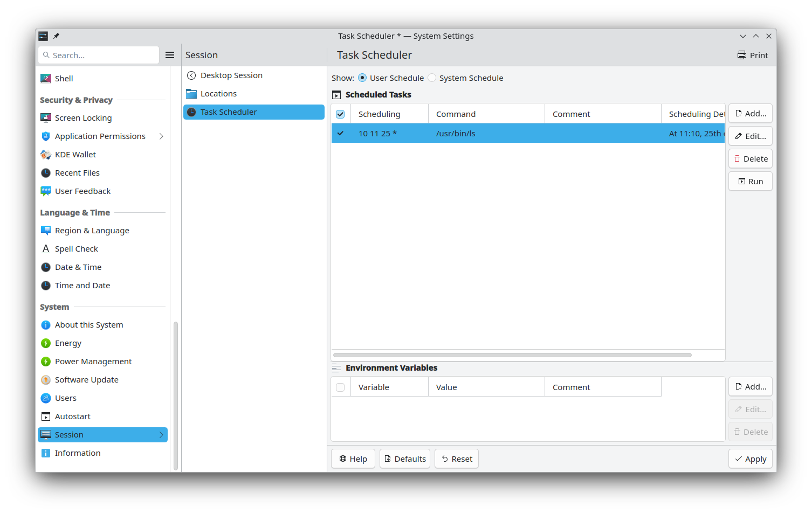Click the Scheduling Details column header
This screenshot has height=514, width=812.
[693, 114]
